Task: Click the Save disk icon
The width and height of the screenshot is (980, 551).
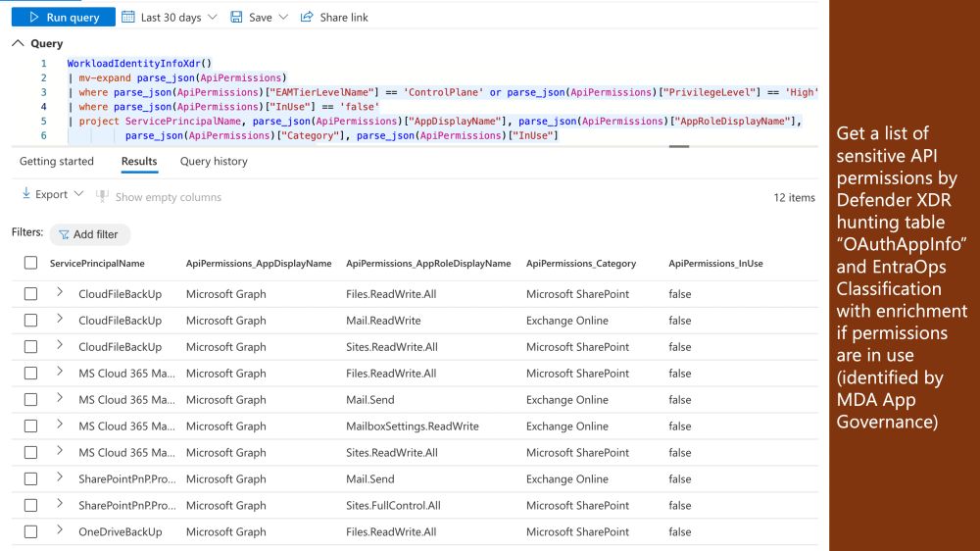Action: pyautogui.click(x=236, y=17)
